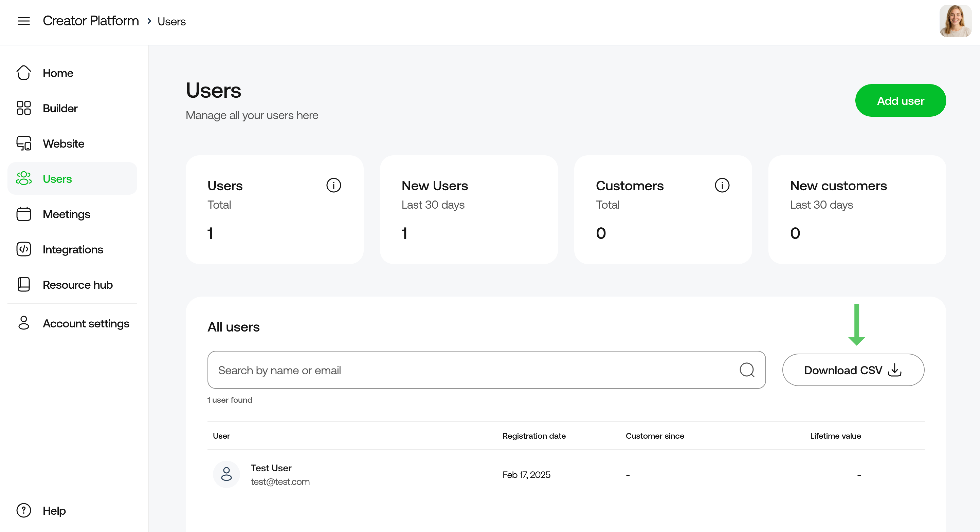Open info tooltip on Users total card
Viewport: 980px width, 532px height.
(x=334, y=185)
